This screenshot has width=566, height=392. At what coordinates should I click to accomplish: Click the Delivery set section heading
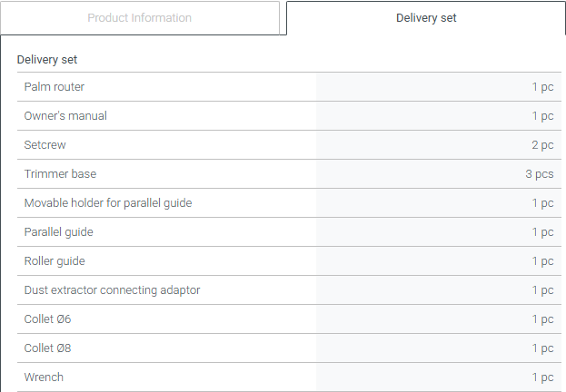coord(47,60)
